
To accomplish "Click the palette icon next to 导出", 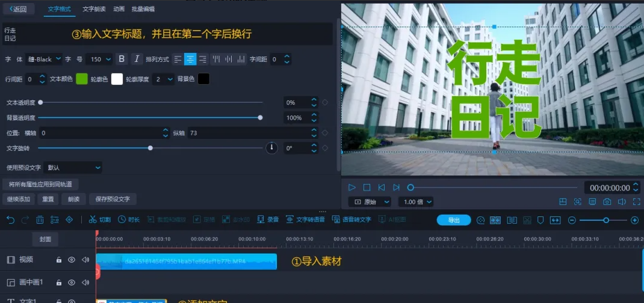I will coord(480,220).
